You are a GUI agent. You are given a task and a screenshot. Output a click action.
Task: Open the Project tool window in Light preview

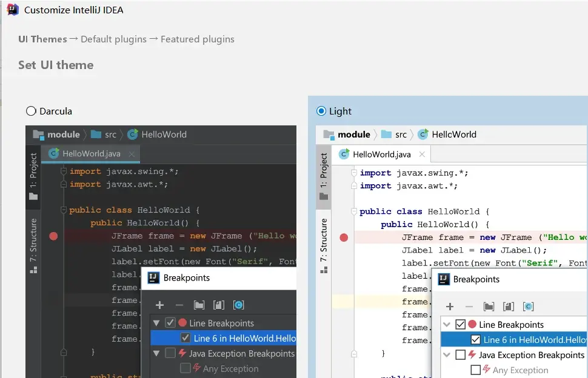click(324, 176)
